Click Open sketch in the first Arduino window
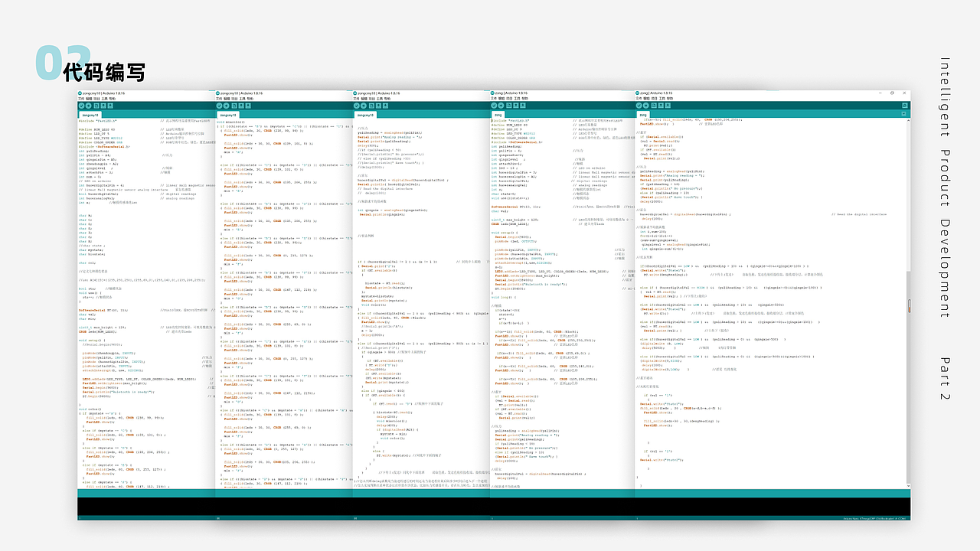The image size is (980, 551). pyautogui.click(x=103, y=106)
